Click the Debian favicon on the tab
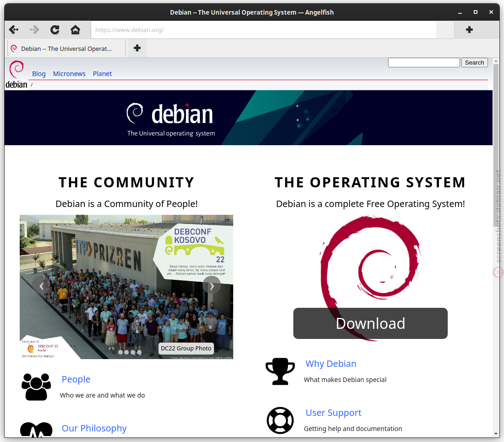Viewport: 504px width, 442px height. point(14,49)
